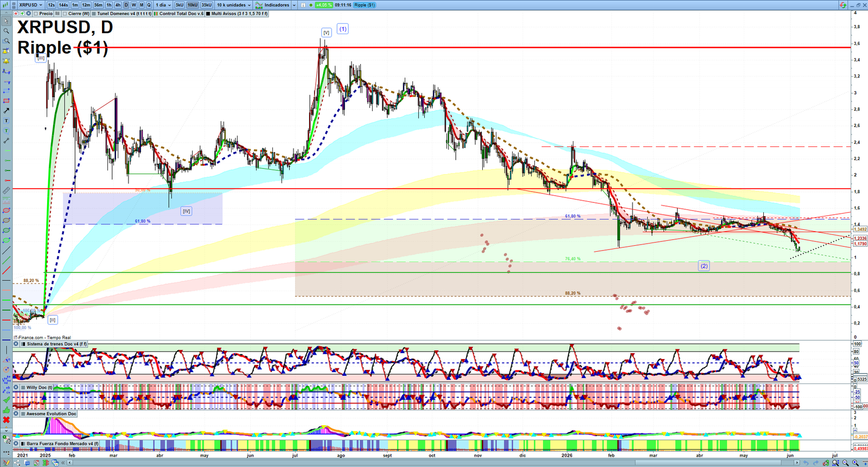868x467 pixels.
Task: Select the 10kU history button
Action: (x=193, y=5)
